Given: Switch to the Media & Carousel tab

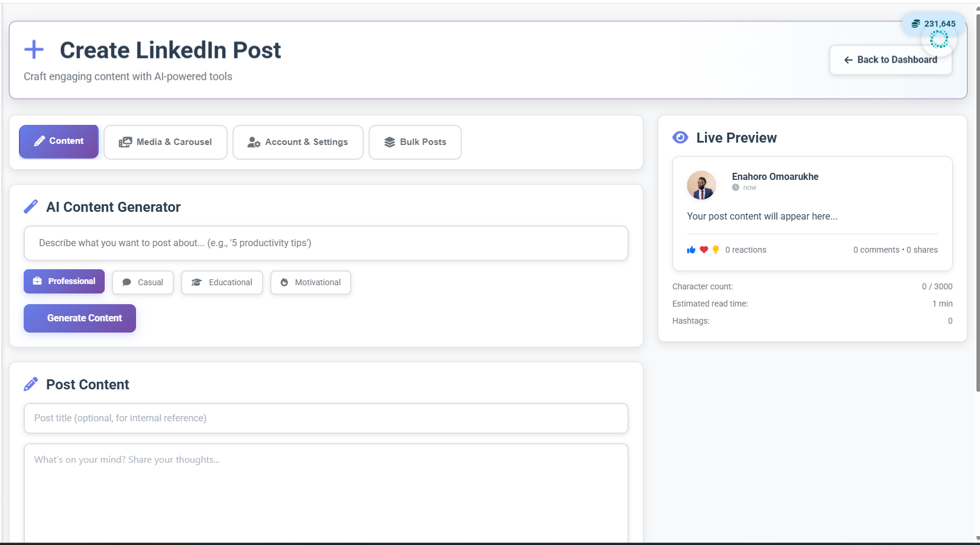Looking at the screenshot, I should pos(166,142).
